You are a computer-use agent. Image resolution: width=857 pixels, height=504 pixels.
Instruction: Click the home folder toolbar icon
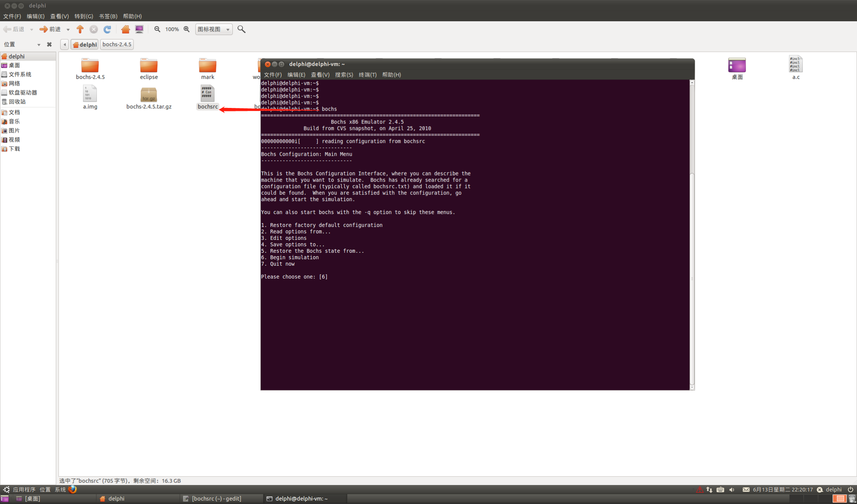coord(125,29)
